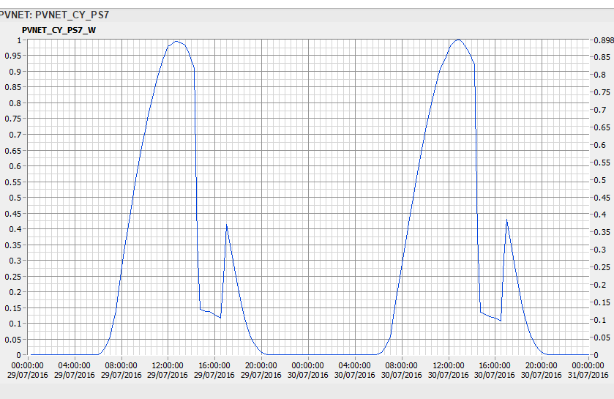Screen dimensions: 614x399
Task: Click the PVNET_CY_PS7_W series label
Action: (x=59, y=30)
